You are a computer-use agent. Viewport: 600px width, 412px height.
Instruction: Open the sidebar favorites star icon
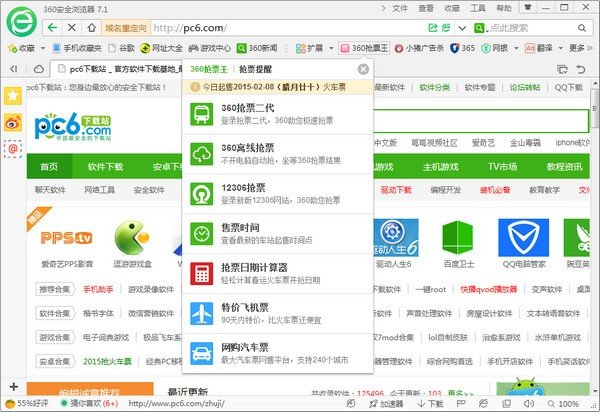pos(13,96)
